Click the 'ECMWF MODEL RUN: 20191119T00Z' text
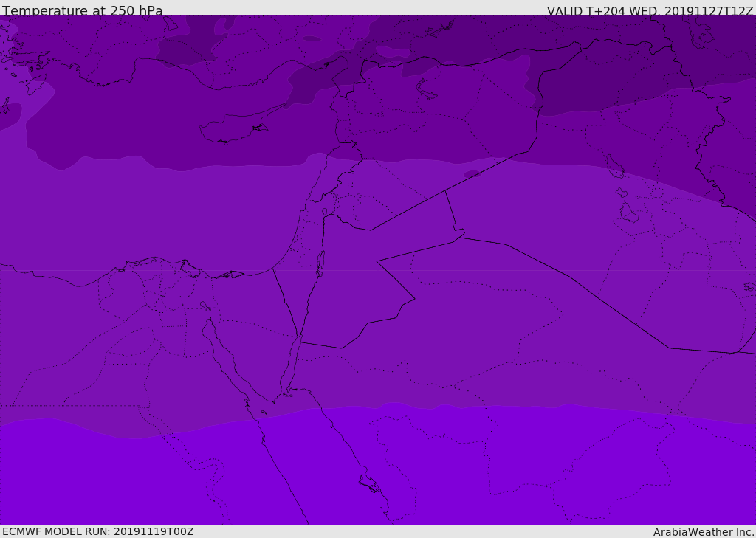Image resolution: width=756 pixels, height=538 pixels. [x=98, y=531]
